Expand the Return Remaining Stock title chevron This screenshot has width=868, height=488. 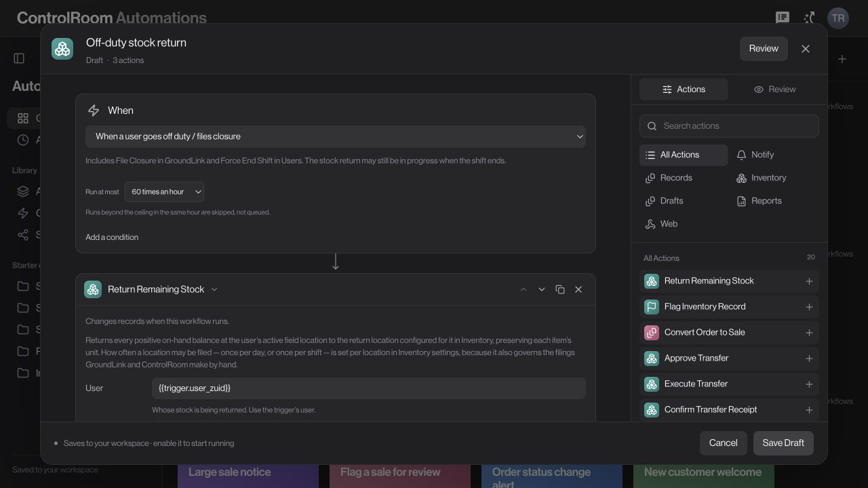pyautogui.click(x=214, y=289)
